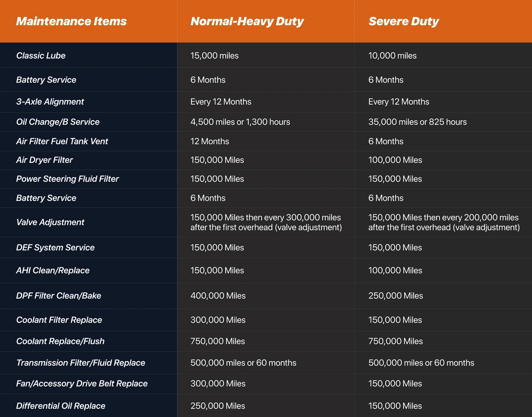Click the 35,000 miles or 825 hours cell
Image resolution: width=532 pixels, height=417 pixels.
point(418,122)
